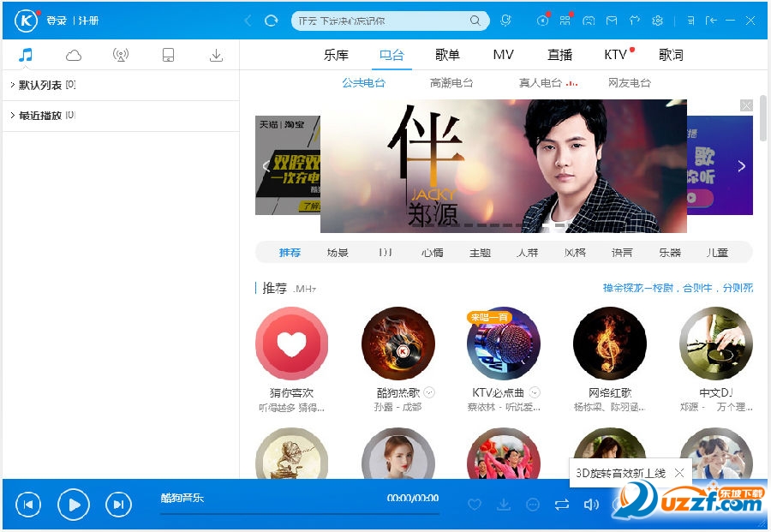The image size is (771, 532).
Task: Toggle the loop playback mode
Action: [x=561, y=505]
